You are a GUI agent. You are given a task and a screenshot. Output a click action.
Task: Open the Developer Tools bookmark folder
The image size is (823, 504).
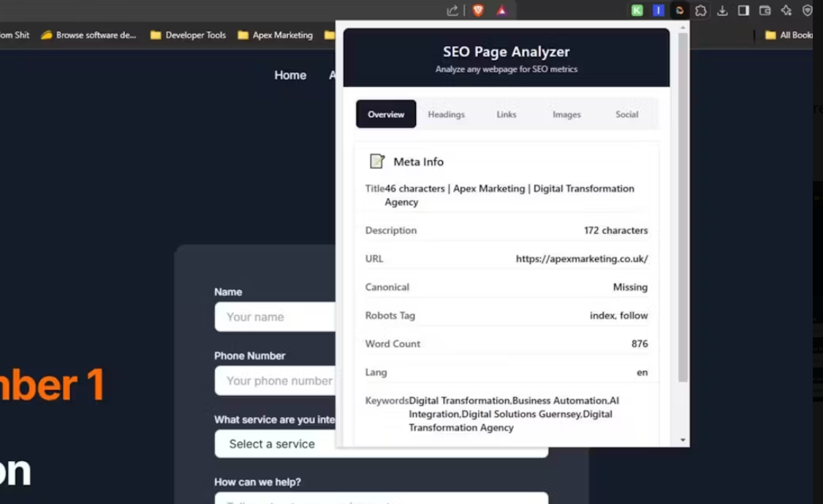click(x=188, y=35)
